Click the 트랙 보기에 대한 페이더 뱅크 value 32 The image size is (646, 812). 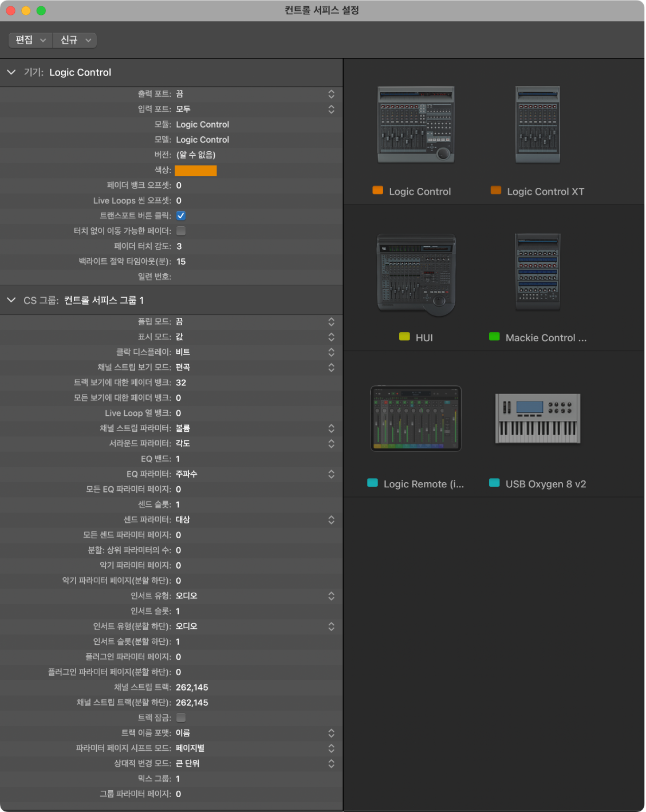click(181, 383)
